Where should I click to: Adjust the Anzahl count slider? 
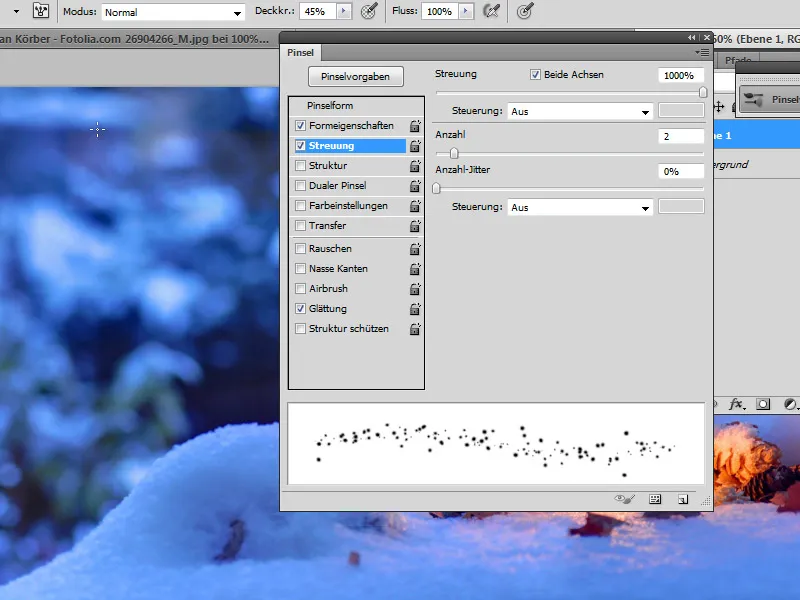pos(454,153)
